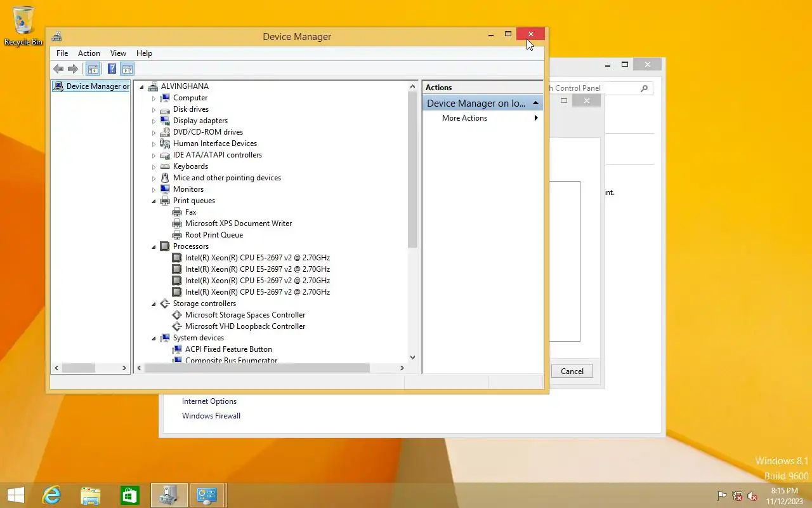Select the Storage controllers category icon

[165, 304]
